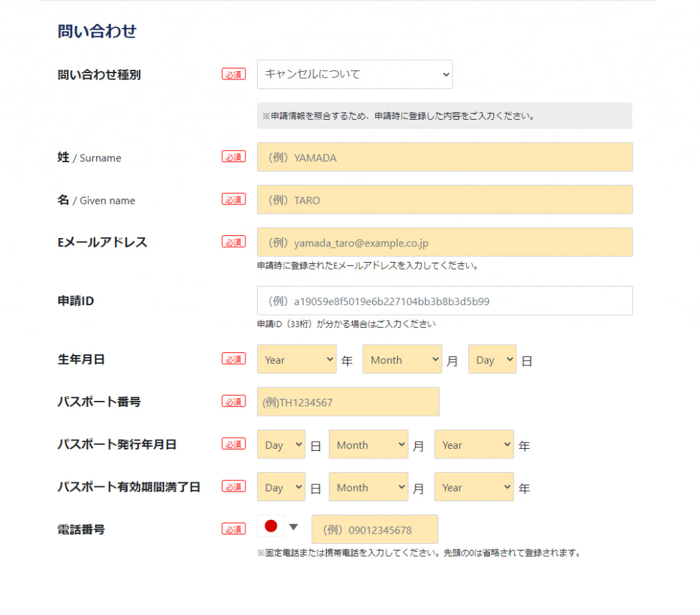Click the note 申請ID（33桁）が分かる場合はご入力ください
Screen dimensions: 700x615
point(346,324)
